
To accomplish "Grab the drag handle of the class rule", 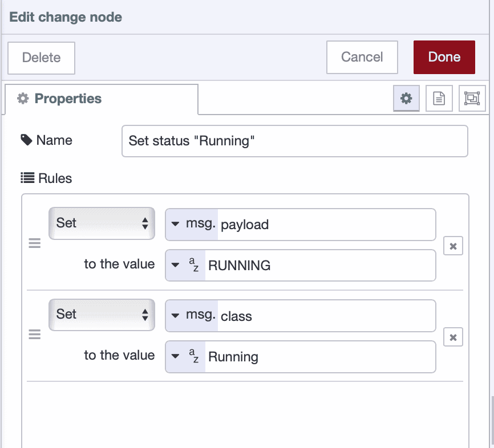I will (x=34, y=334).
